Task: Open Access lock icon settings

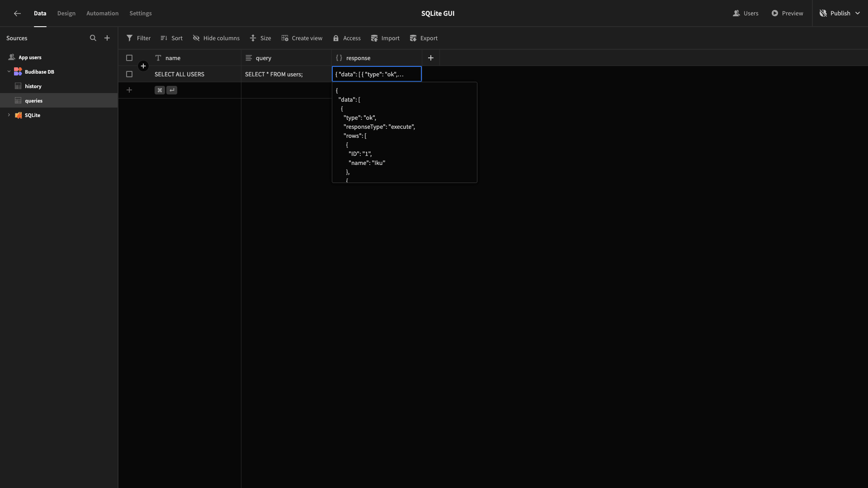Action: coord(336,38)
